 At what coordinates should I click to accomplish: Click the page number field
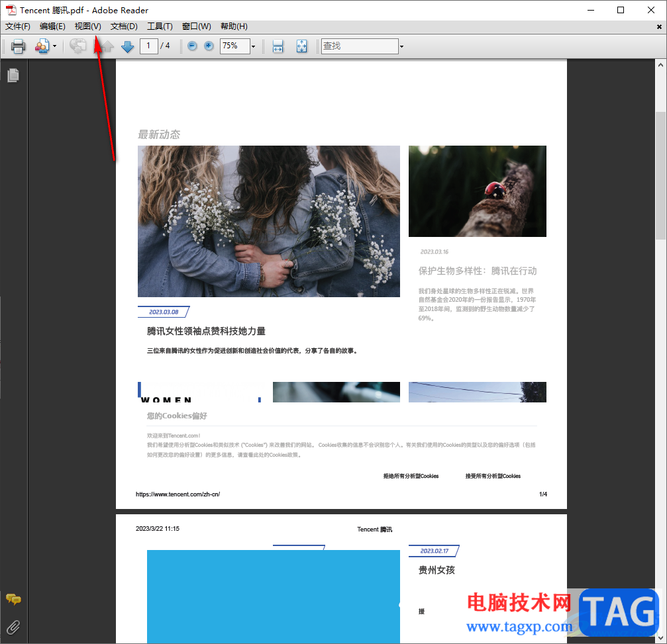pyautogui.click(x=148, y=46)
